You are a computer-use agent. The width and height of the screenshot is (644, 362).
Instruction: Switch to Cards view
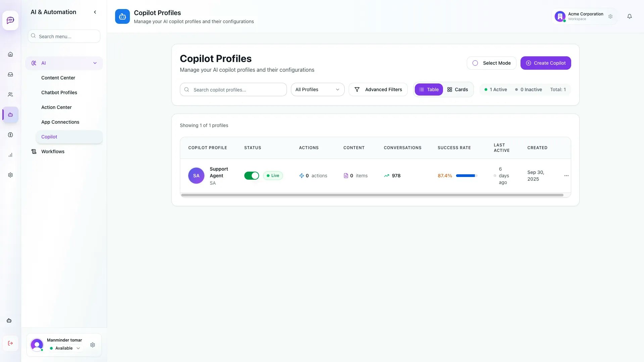(457, 89)
